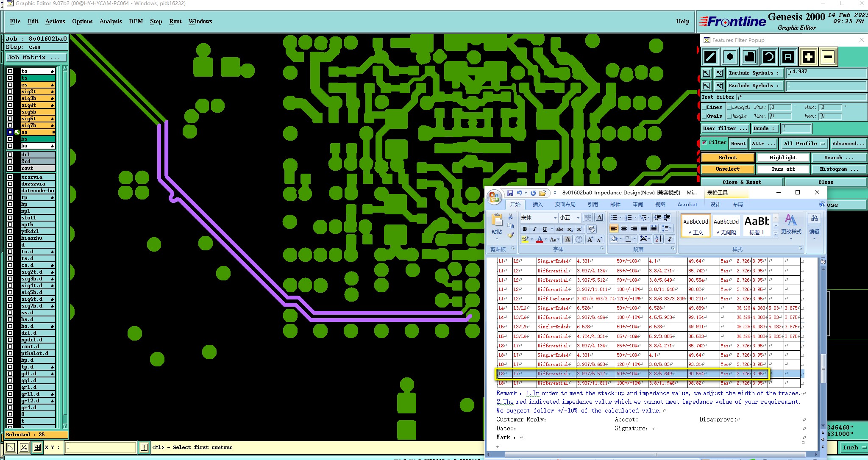The image size is (868, 460).
Task: Check the box for layer ss
Action: 11,132
